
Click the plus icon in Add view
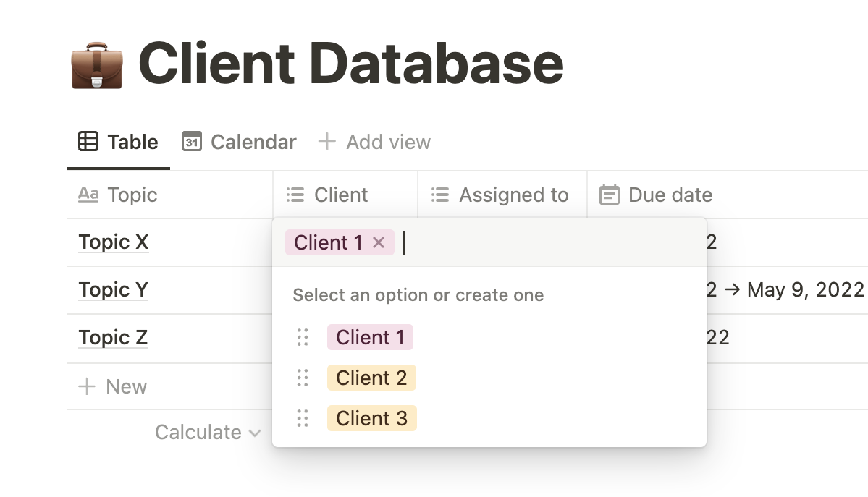pos(327,142)
